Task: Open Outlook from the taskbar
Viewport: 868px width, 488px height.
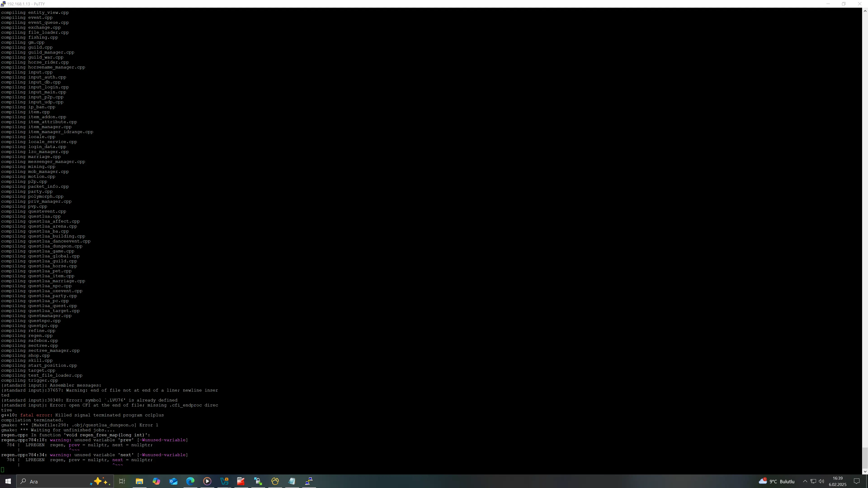Action: click(173, 481)
